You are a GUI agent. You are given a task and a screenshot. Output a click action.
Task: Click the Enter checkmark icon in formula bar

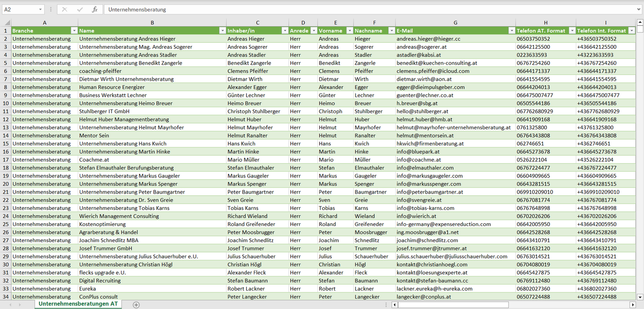[80, 9]
